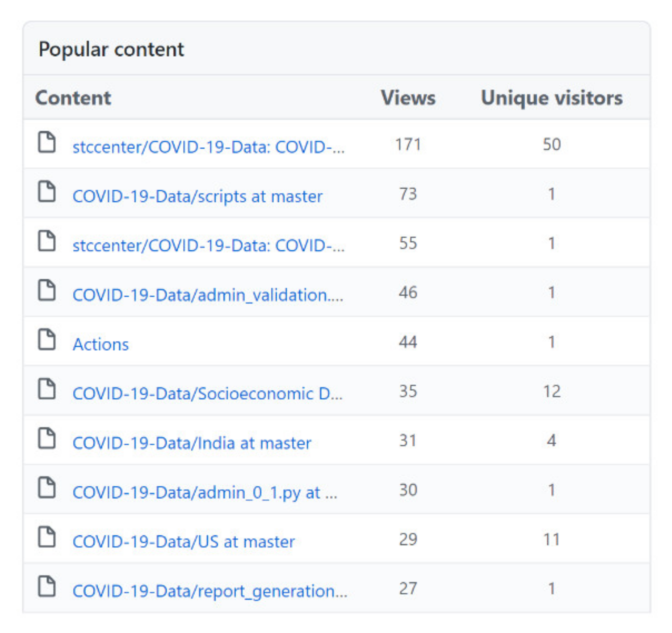Open COVID-19-Data/US at master link

(183, 542)
